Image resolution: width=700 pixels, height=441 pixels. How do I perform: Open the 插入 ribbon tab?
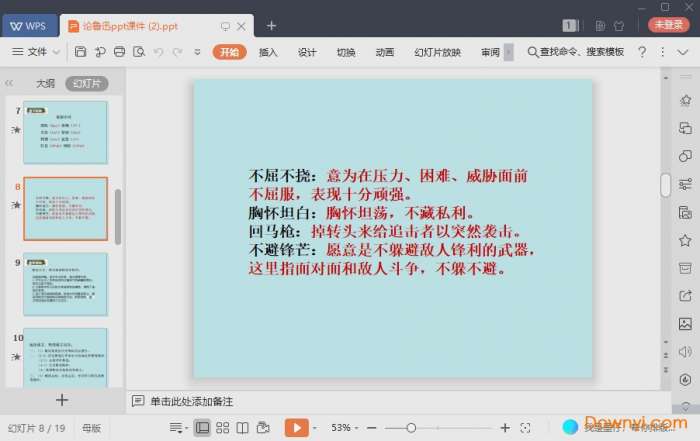tap(268, 52)
